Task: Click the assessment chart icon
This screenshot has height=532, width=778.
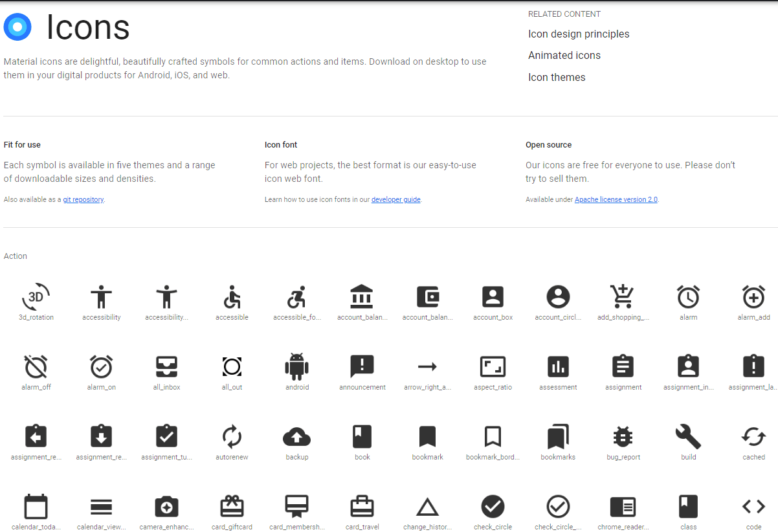Action: coord(558,366)
